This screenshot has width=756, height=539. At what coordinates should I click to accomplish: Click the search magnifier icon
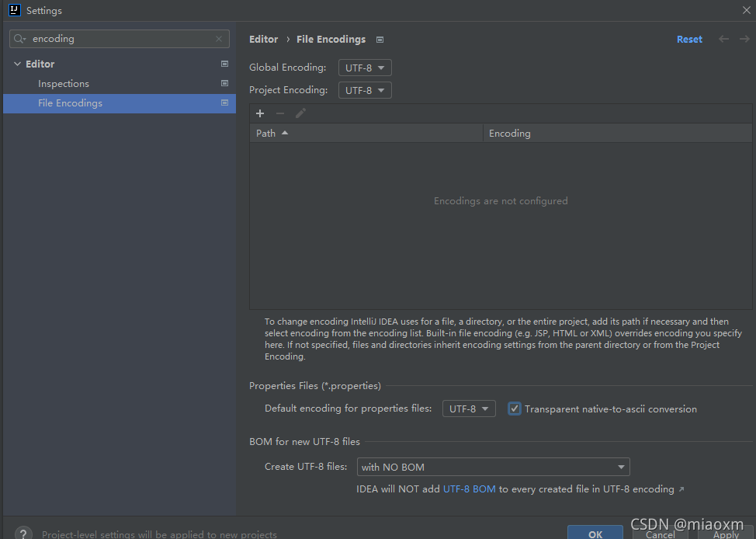(19, 39)
